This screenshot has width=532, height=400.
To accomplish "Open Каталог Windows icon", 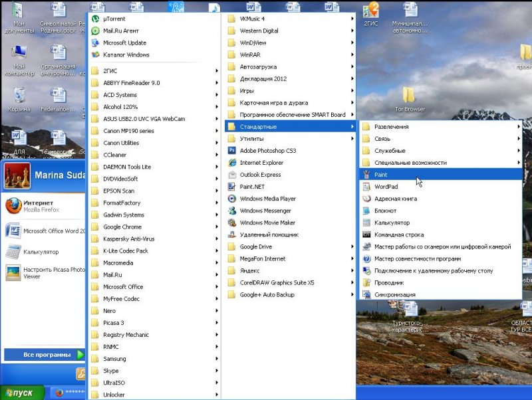I will coord(95,54).
